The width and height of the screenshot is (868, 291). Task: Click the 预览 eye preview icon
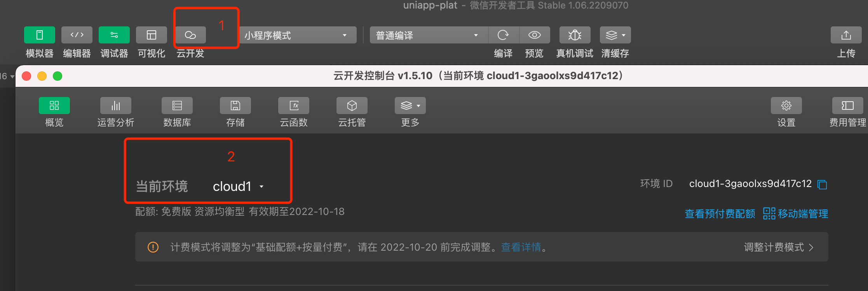click(x=535, y=35)
